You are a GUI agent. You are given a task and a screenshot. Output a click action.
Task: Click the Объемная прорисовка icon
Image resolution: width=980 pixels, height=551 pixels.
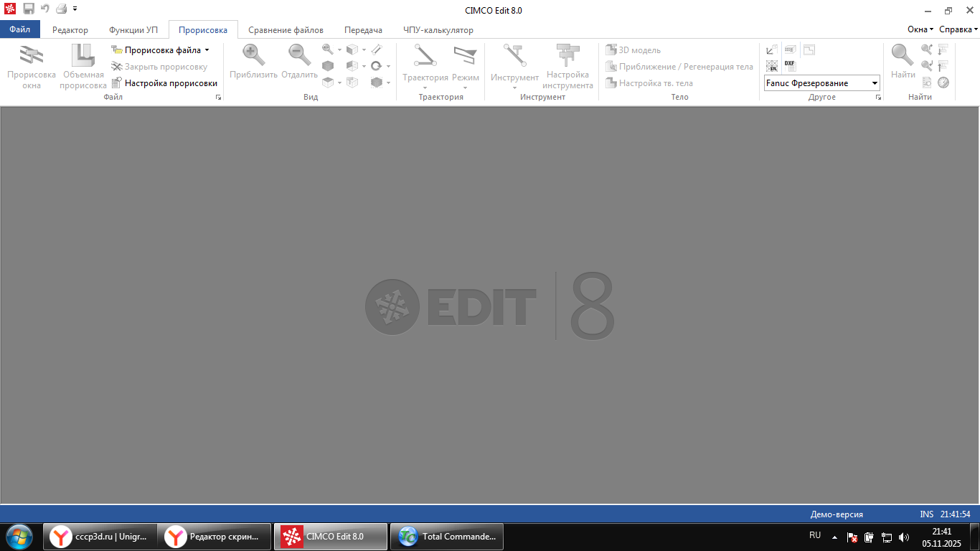click(x=83, y=56)
